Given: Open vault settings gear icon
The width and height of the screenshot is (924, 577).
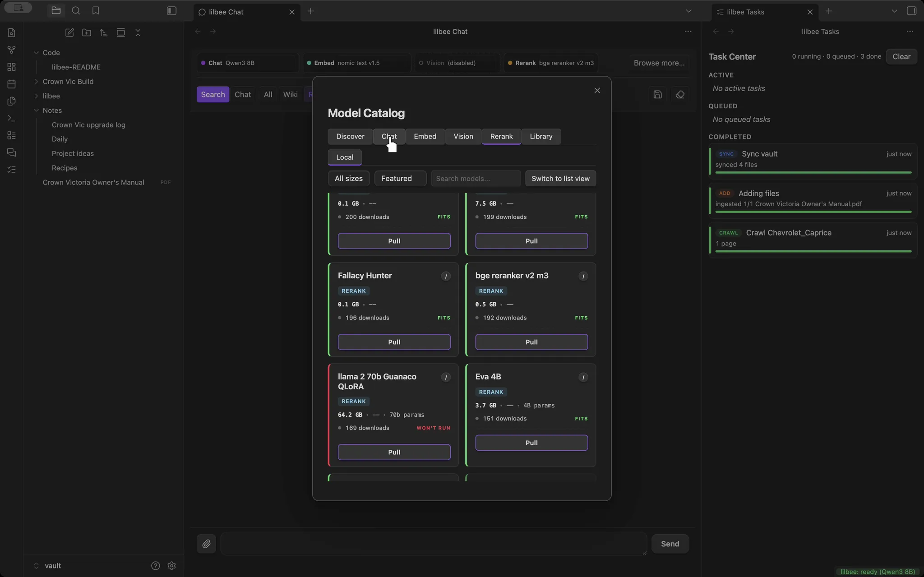Looking at the screenshot, I should [x=171, y=565].
